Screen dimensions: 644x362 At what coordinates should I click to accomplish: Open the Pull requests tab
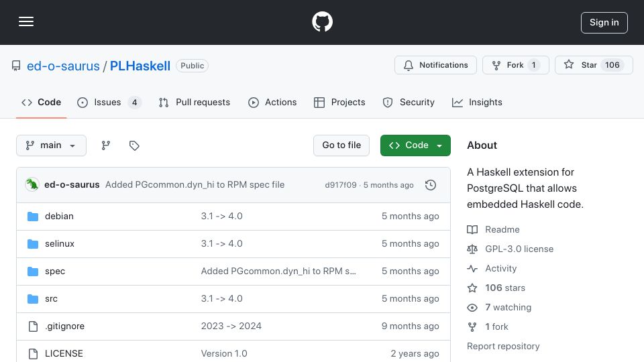click(x=195, y=102)
